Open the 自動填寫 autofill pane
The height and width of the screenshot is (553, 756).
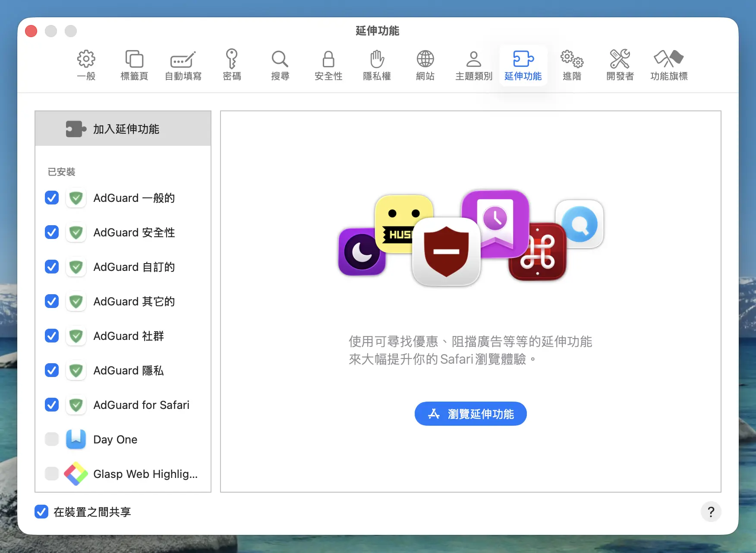pyautogui.click(x=183, y=65)
